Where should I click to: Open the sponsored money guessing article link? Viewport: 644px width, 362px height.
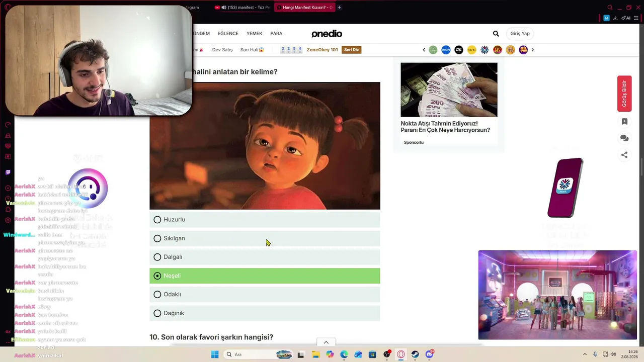pyautogui.click(x=445, y=127)
